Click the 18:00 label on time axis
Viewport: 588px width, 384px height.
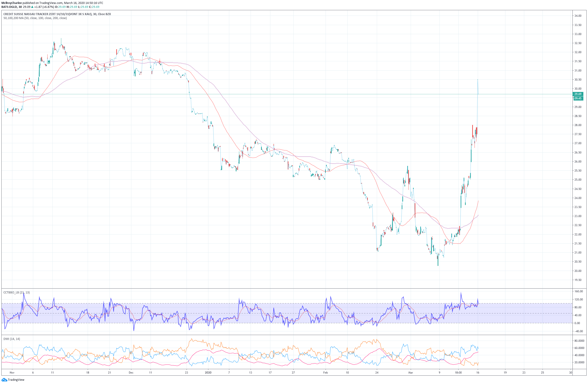pyautogui.click(x=458, y=373)
